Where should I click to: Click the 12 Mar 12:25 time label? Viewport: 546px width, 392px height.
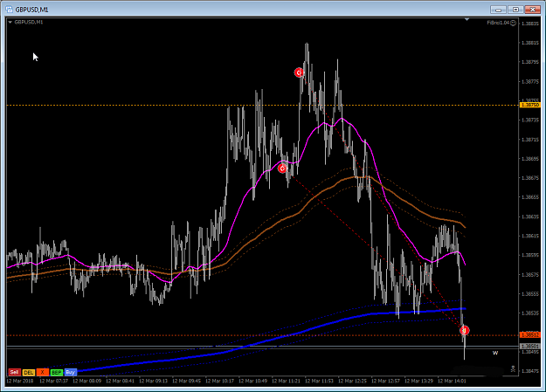(352, 381)
